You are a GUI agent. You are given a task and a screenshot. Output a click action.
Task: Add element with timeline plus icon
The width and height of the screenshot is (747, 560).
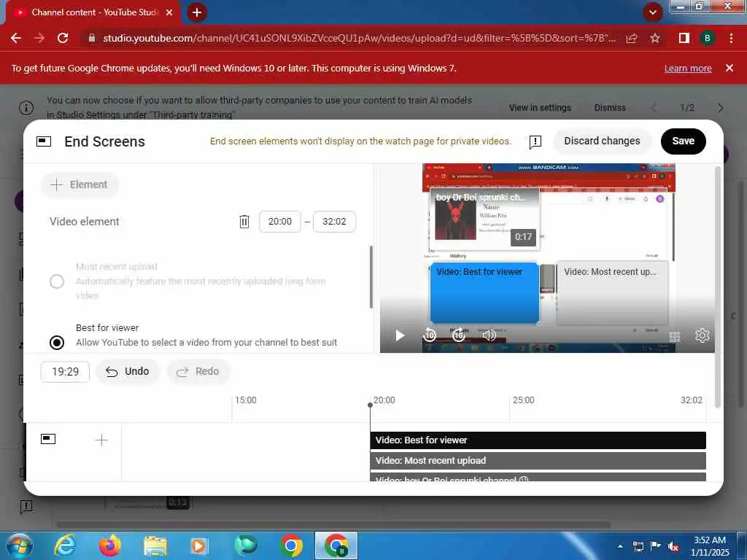tap(101, 440)
